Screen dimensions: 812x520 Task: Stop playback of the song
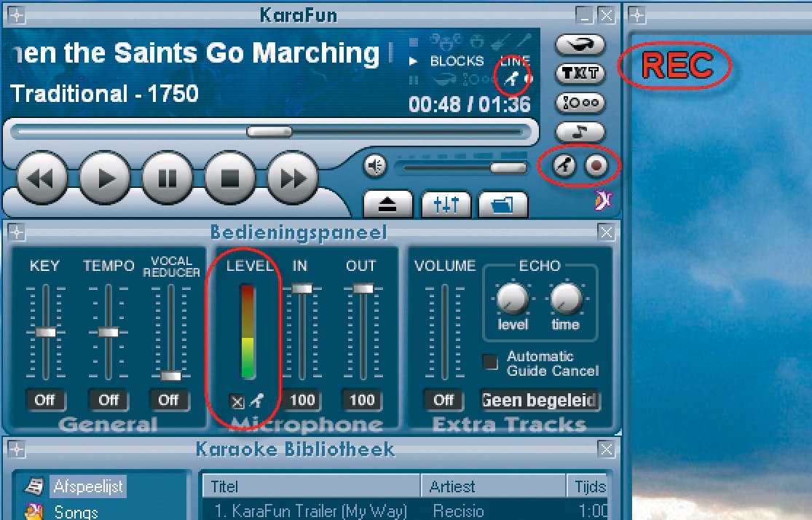[x=230, y=178]
